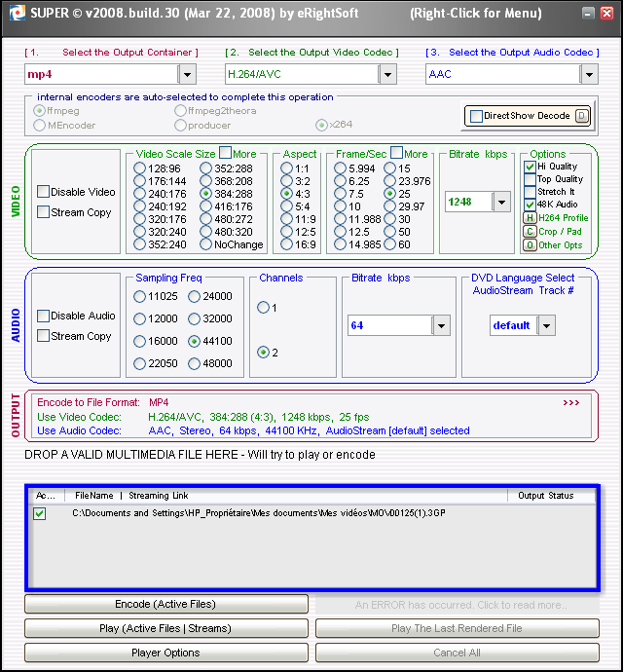The width and height of the screenshot is (623, 672).
Task: Select 22050 sampling frequency
Action: click(x=139, y=364)
